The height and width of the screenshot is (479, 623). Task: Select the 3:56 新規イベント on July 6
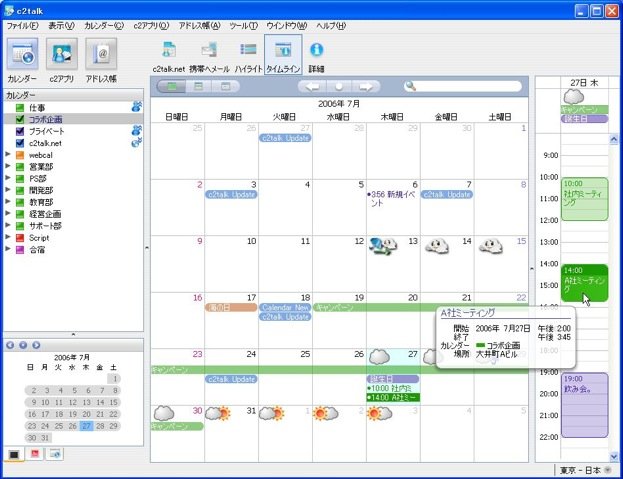[392, 198]
